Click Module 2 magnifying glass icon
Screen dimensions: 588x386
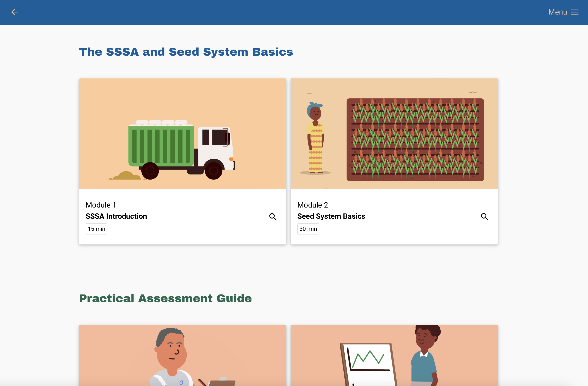(x=484, y=217)
